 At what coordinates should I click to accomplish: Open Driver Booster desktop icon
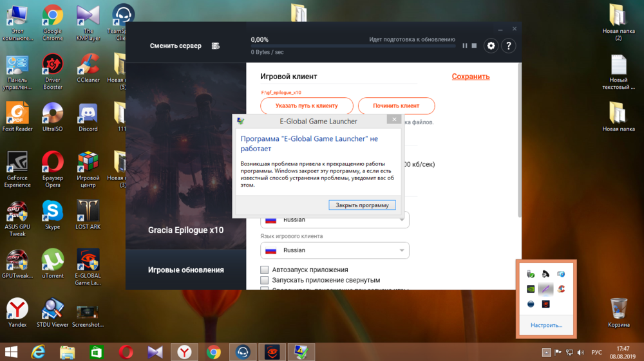53,72
